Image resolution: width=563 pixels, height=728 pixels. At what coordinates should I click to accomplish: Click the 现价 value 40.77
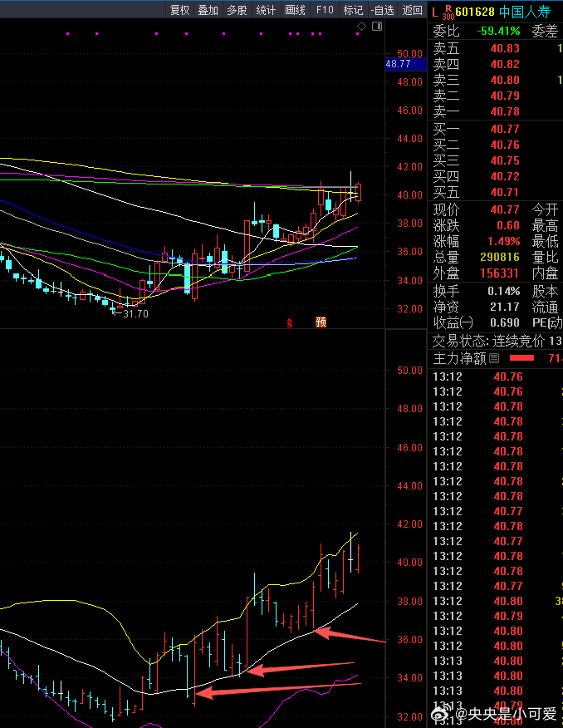(x=505, y=210)
